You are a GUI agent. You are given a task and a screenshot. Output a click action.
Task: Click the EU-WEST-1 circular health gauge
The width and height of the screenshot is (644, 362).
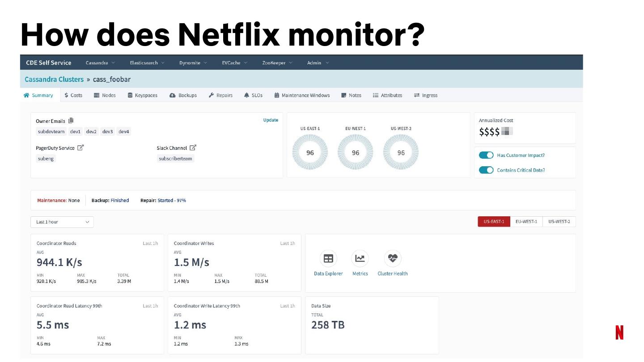pyautogui.click(x=355, y=153)
